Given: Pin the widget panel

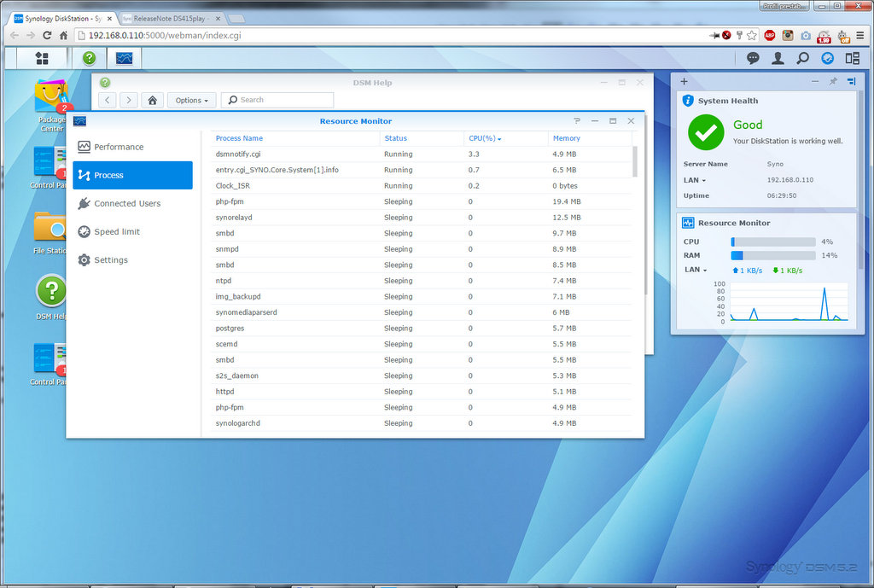Looking at the screenshot, I should 833,81.
